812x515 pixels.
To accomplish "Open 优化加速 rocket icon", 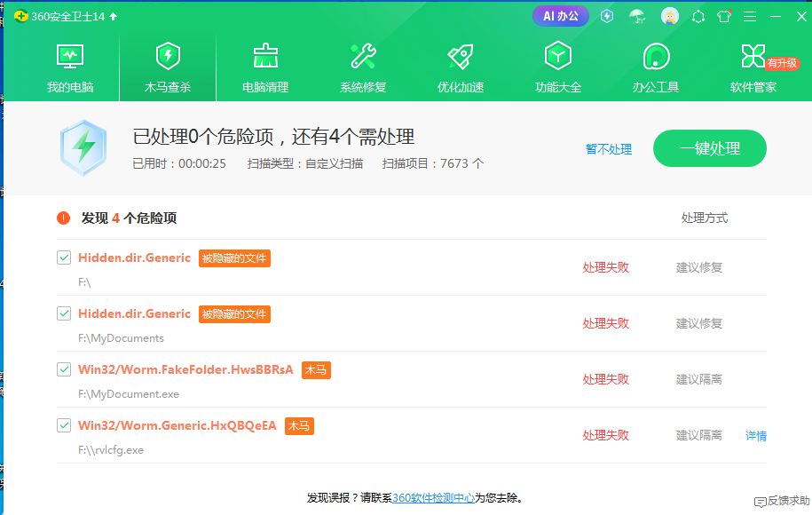I will tap(461, 57).
